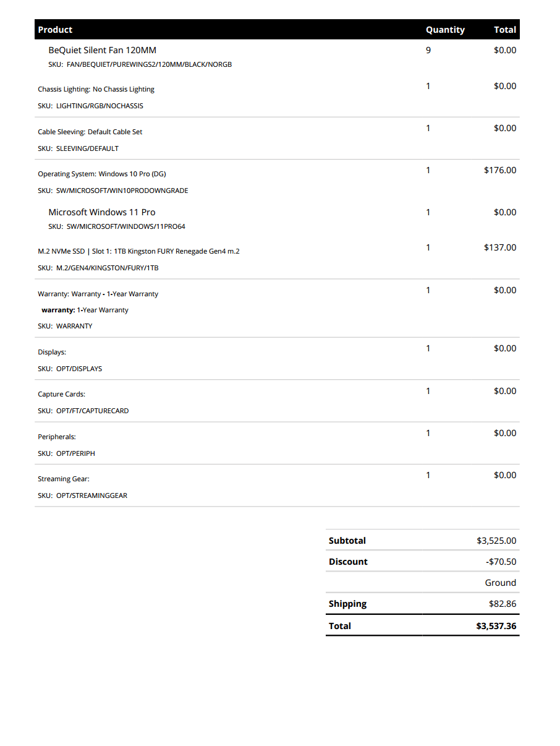
Task: Select the bold warranty: 1-Year Warranty text
Action: click(85, 310)
